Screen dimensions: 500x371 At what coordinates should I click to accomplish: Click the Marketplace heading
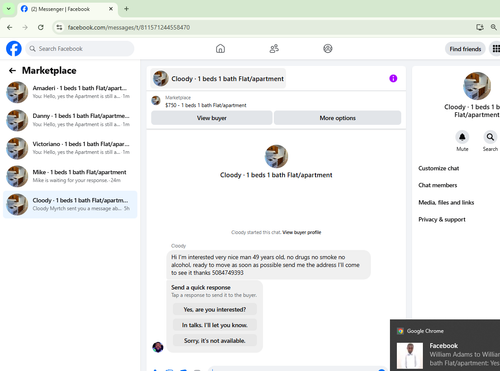point(49,70)
